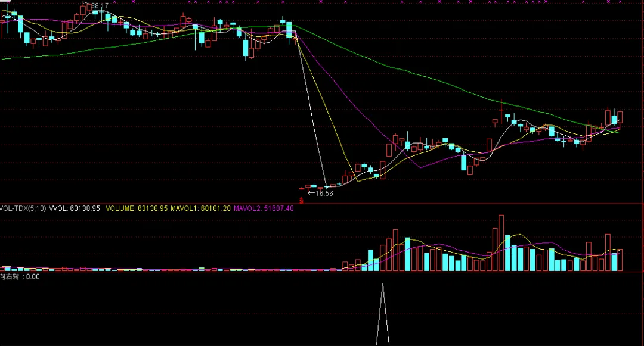Click the magenta MAVOL2: 51607.40 label
Screen dimensions: 644x346
click(x=264, y=208)
